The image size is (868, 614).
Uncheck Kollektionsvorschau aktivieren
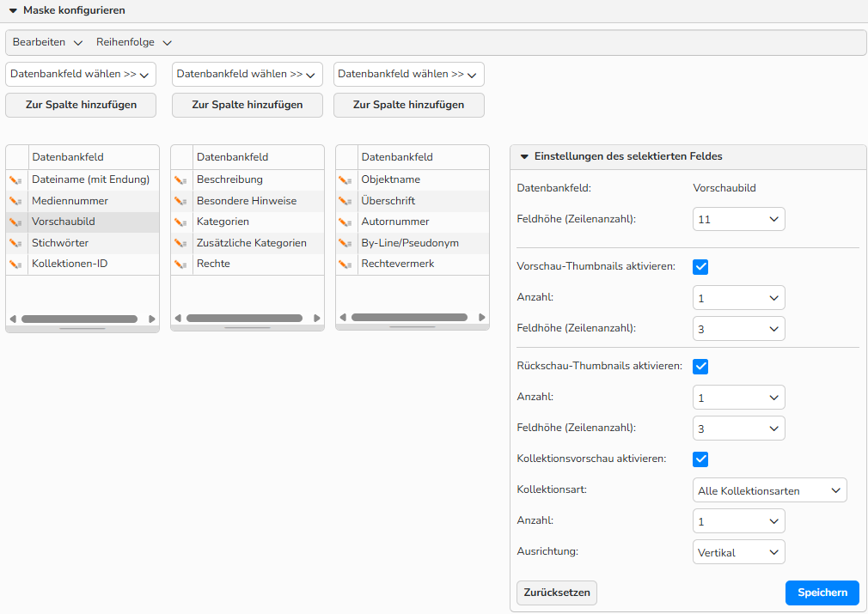coord(700,459)
